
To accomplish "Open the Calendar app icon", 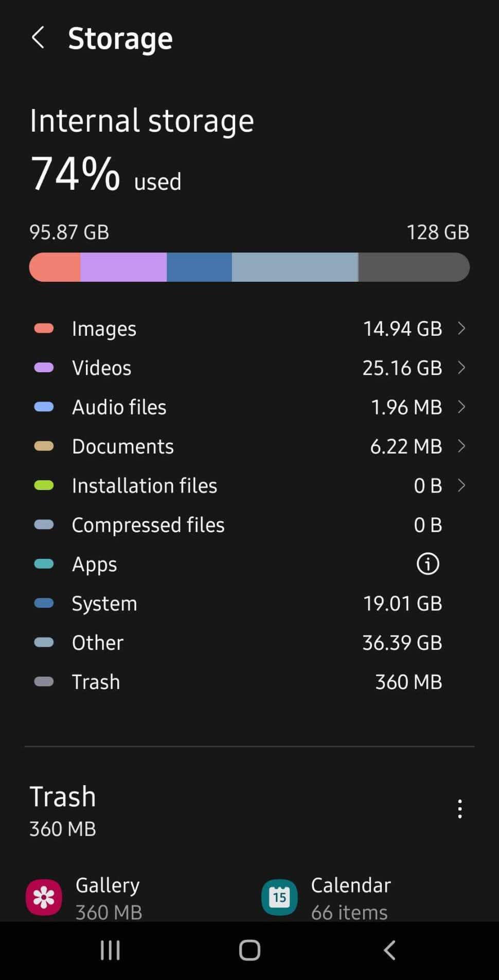I will point(279,897).
